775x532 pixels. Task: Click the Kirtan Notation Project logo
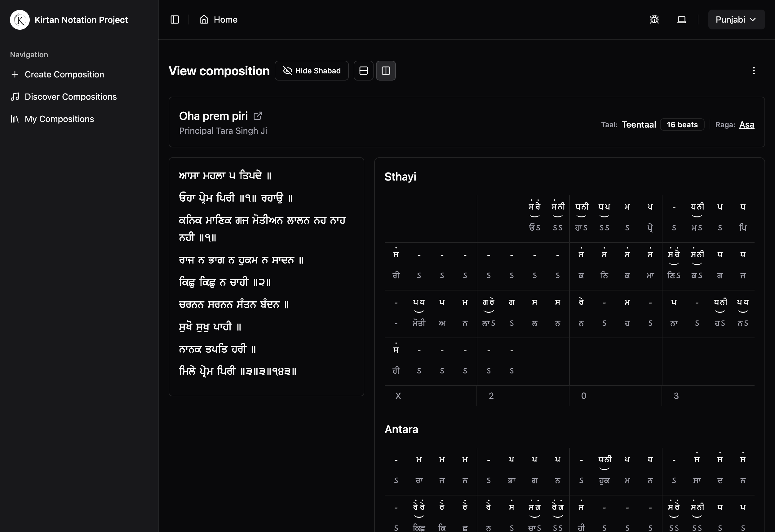pos(20,20)
